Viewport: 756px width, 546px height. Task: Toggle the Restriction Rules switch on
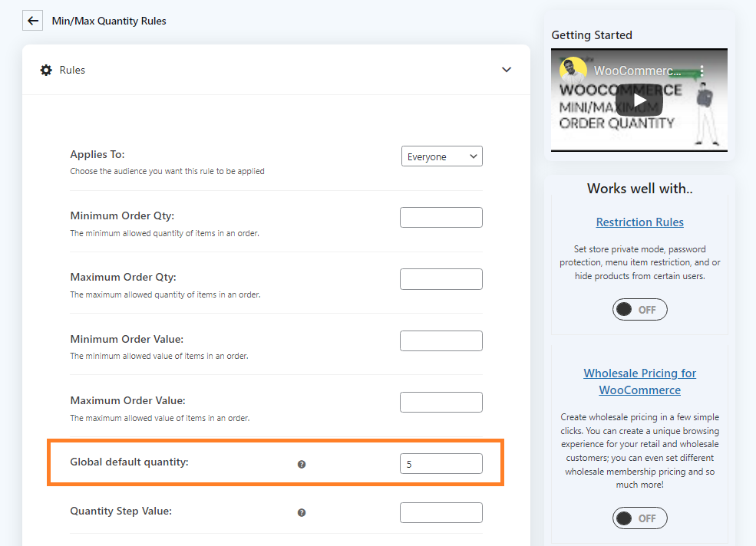point(640,309)
